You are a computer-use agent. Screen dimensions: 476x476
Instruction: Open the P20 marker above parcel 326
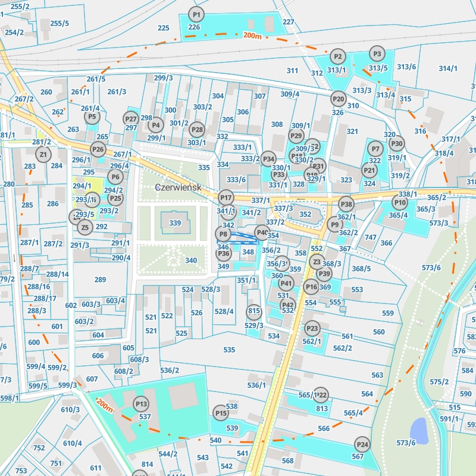click(x=338, y=99)
